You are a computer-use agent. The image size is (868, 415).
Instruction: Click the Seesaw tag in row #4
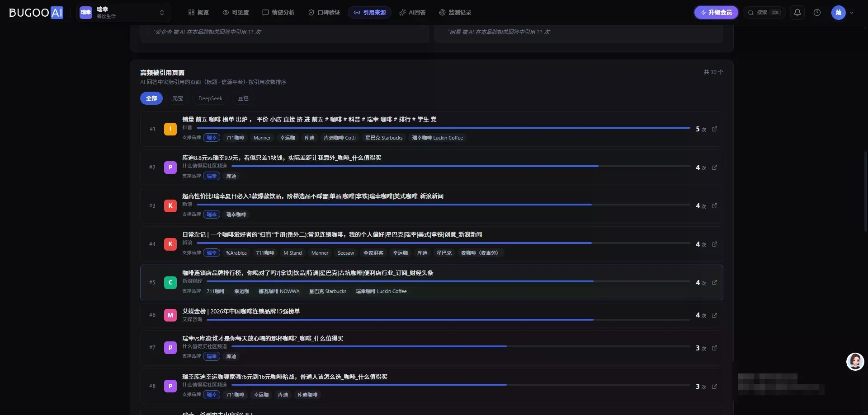point(346,253)
